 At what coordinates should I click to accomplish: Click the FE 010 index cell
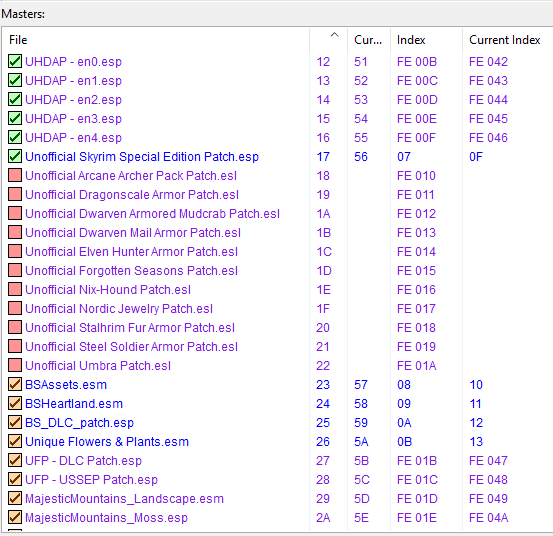pyautogui.click(x=416, y=176)
